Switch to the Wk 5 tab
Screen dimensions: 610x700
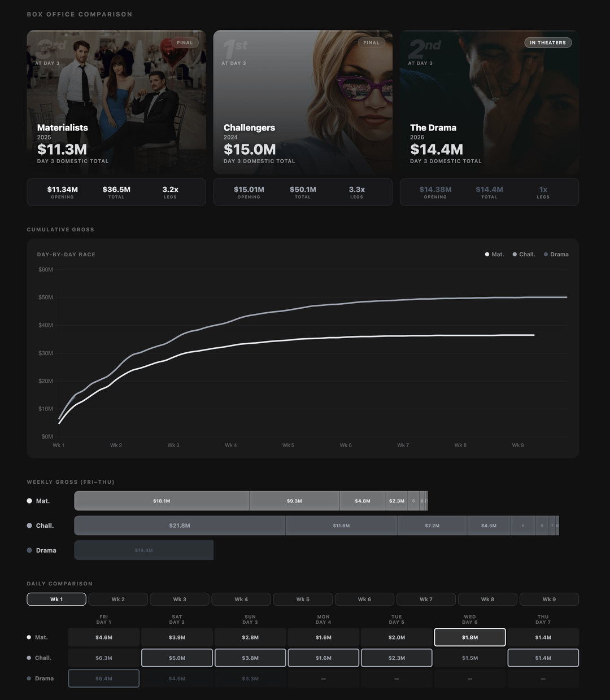pos(303,599)
